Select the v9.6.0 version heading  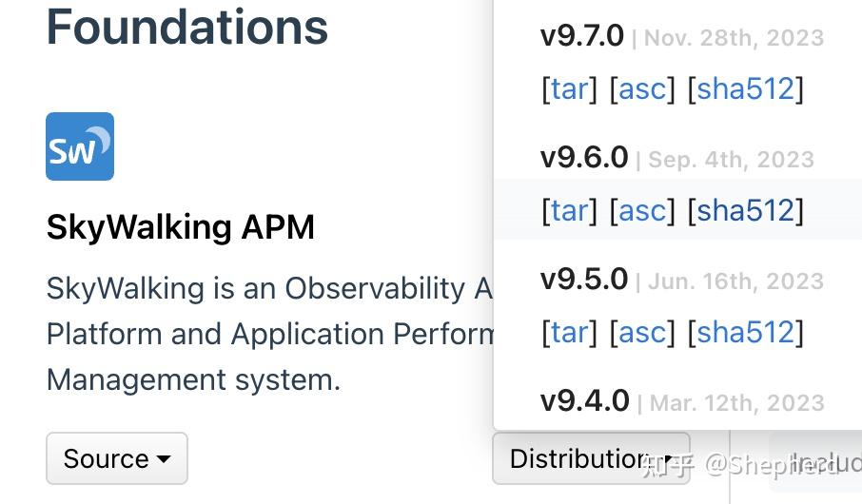click(584, 158)
